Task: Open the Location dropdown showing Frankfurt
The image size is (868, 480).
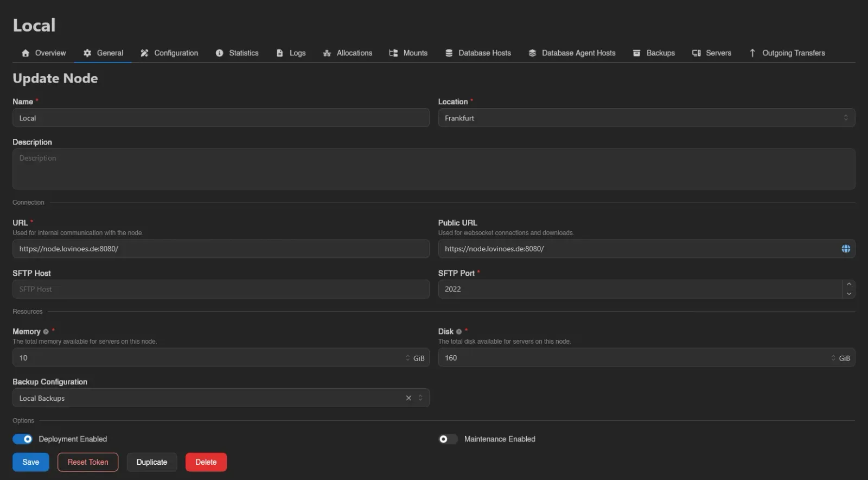Action: [647, 118]
